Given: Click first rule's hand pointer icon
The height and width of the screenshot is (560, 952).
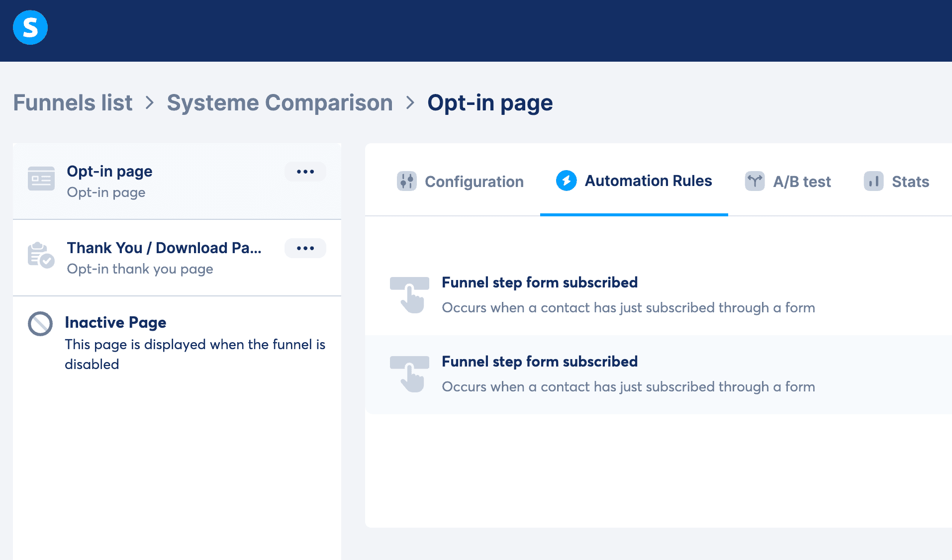Looking at the screenshot, I should coord(410,295).
